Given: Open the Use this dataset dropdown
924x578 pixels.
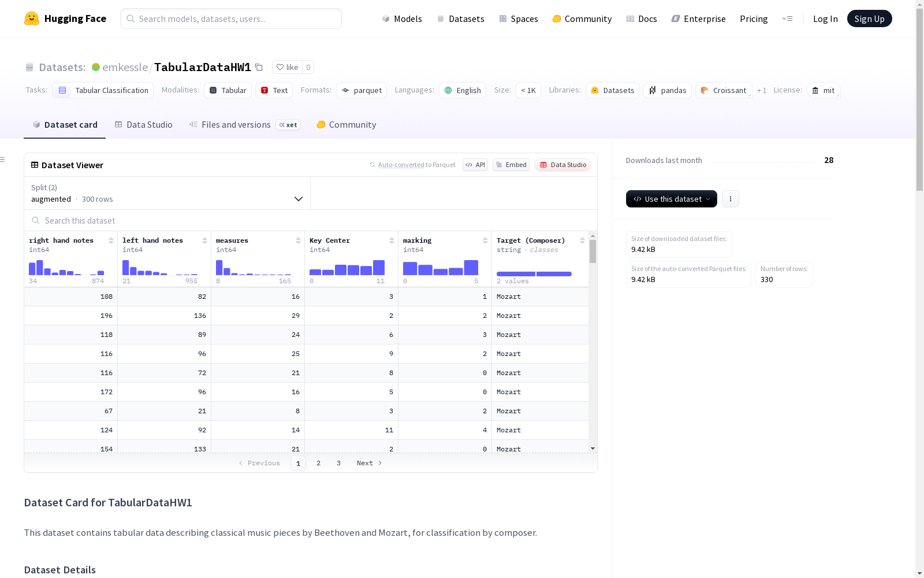Looking at the screenshot, I should 672,199.
